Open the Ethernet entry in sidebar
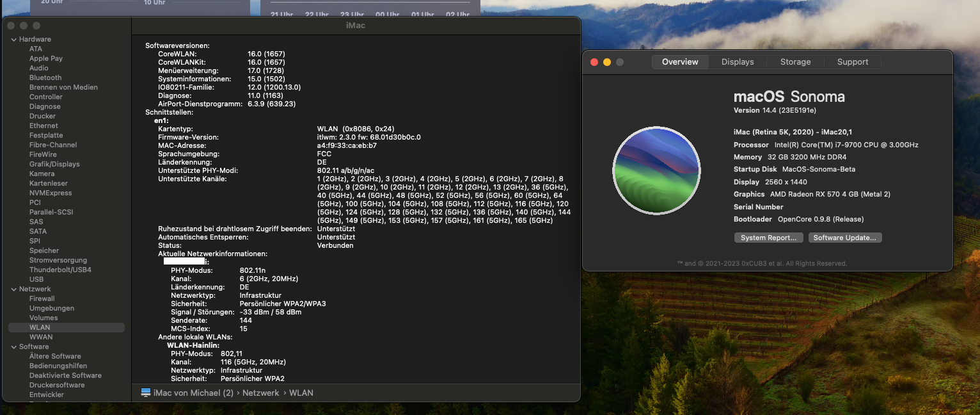980x415 pixels. pyautogui.click(x=43, y=126)
